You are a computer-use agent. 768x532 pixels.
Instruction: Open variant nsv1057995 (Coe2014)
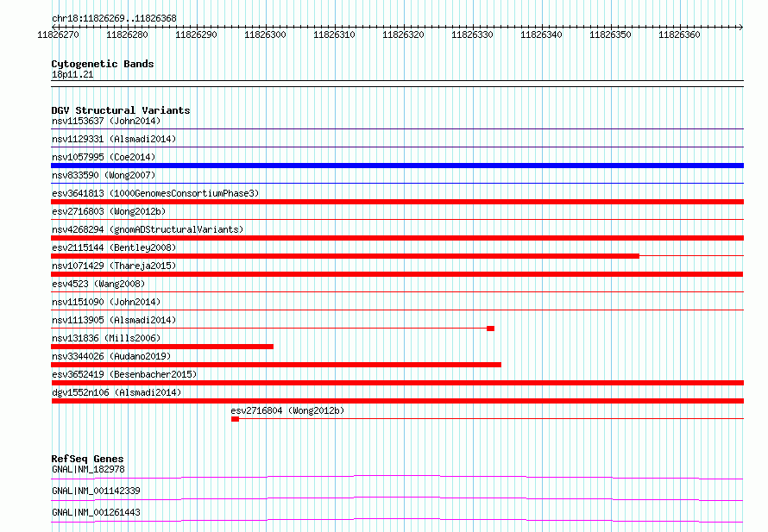(x=104, y=157)
